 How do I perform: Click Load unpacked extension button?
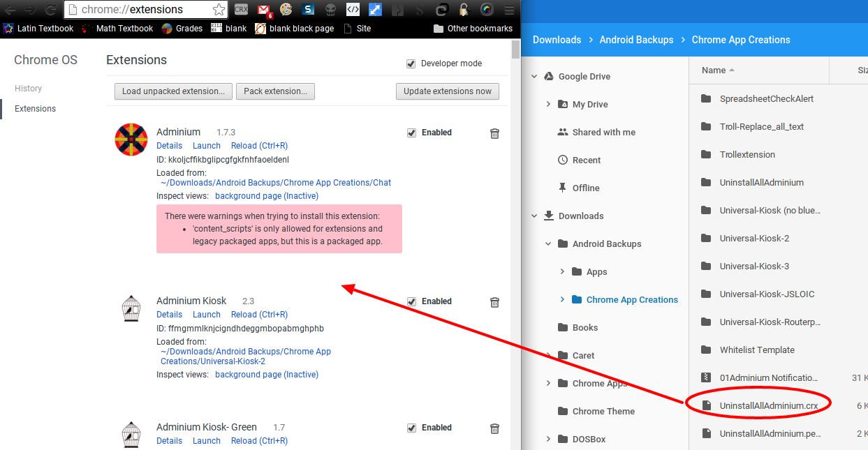[x=173, y=91]
